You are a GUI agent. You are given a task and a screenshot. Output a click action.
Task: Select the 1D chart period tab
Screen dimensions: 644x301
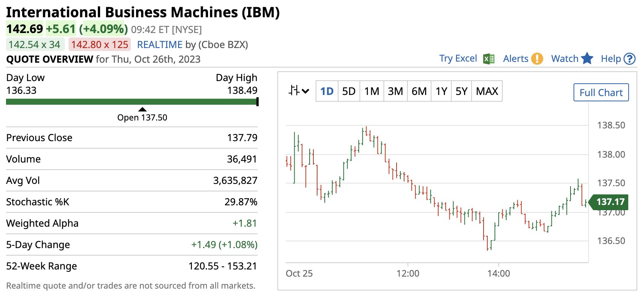click(327, 91)
